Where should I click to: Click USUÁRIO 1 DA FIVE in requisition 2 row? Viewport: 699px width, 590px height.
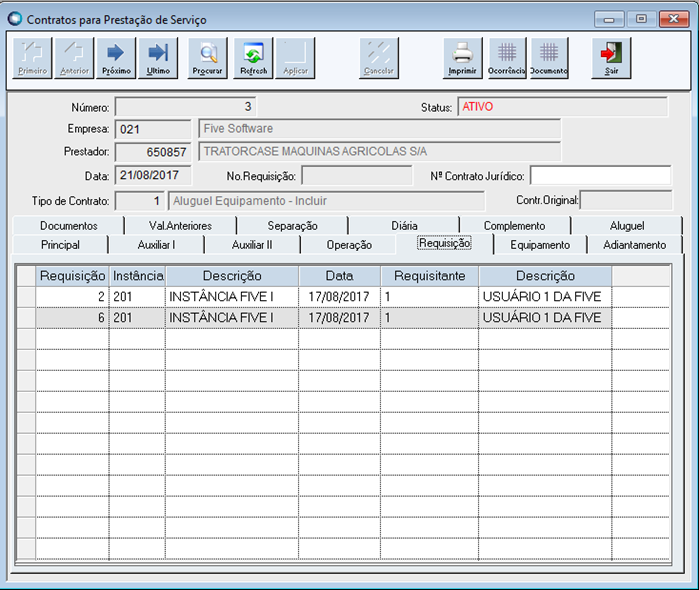click(545, 297)
